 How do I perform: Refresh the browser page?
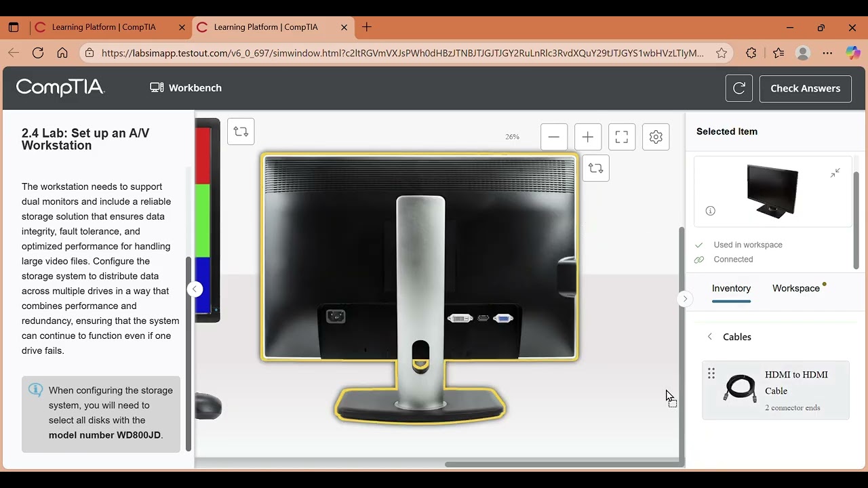(38, 53)
